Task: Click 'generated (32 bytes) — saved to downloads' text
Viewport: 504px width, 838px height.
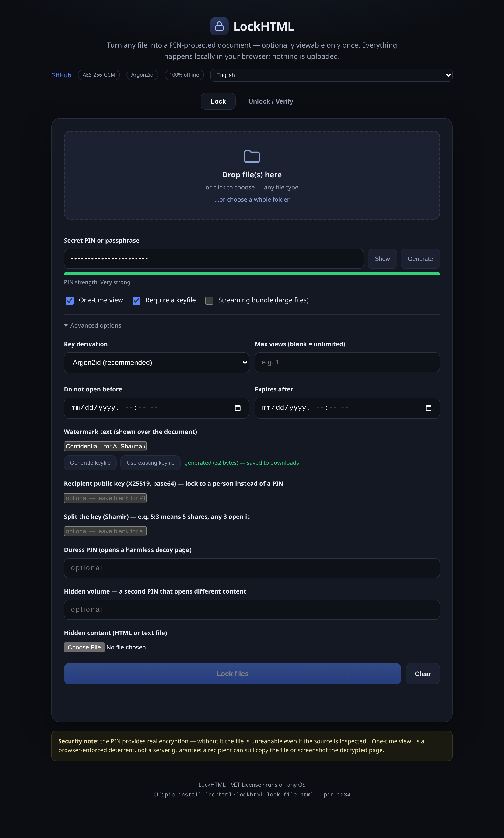Action: point(241,463)
